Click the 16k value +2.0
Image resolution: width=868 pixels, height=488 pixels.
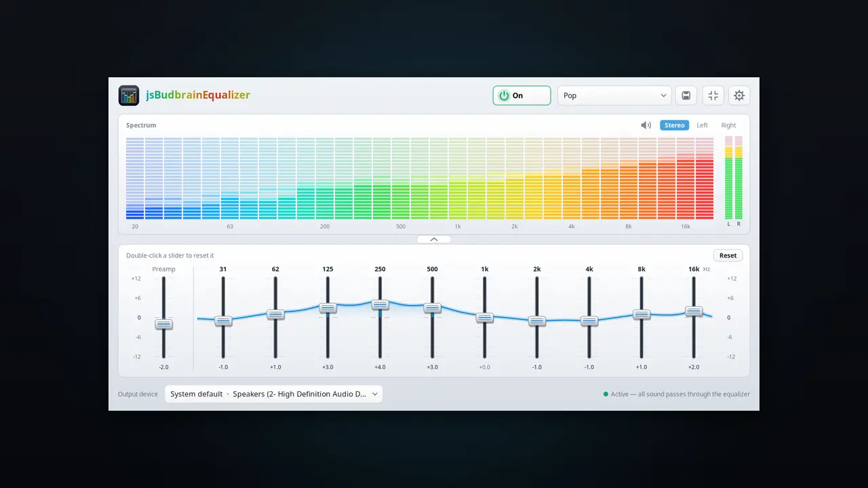[694, 367]
